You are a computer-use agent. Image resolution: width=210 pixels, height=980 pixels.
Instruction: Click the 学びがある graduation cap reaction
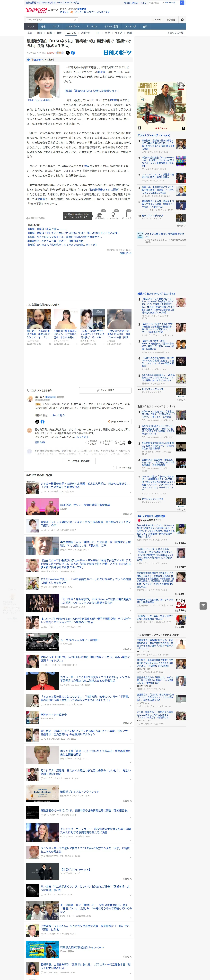(x=100, y=215)
